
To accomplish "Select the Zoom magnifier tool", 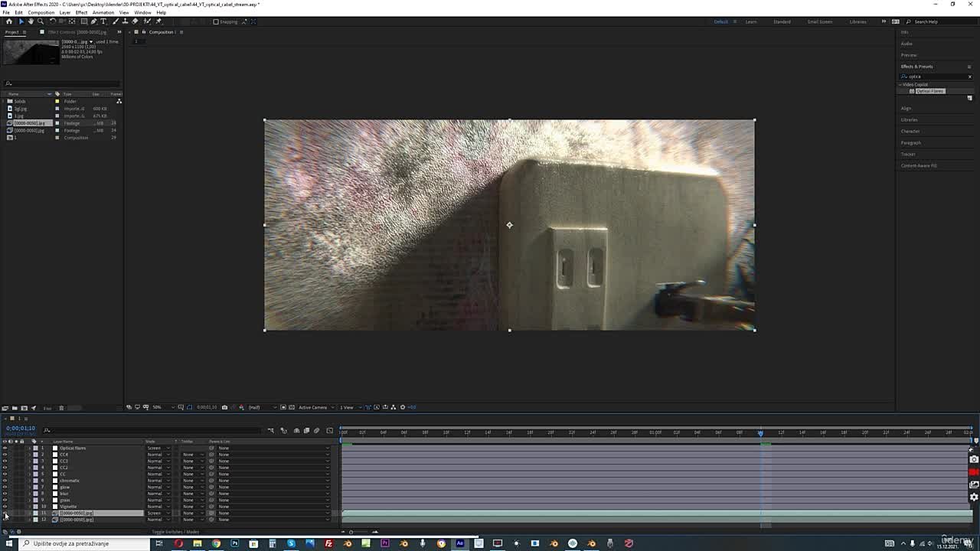I will click(x=41, y=21).
